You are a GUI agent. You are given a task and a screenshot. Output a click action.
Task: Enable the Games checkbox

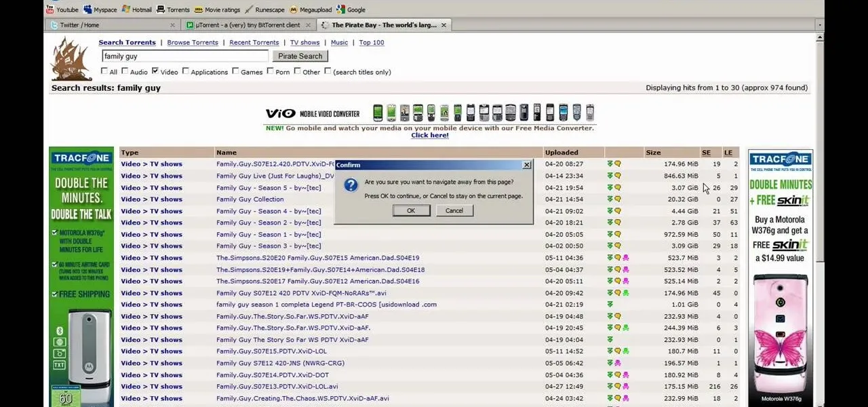(236, 71)
